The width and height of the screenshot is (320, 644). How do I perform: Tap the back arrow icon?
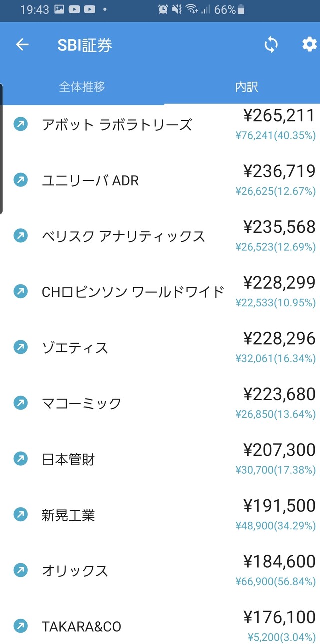(x=22, y=45)
